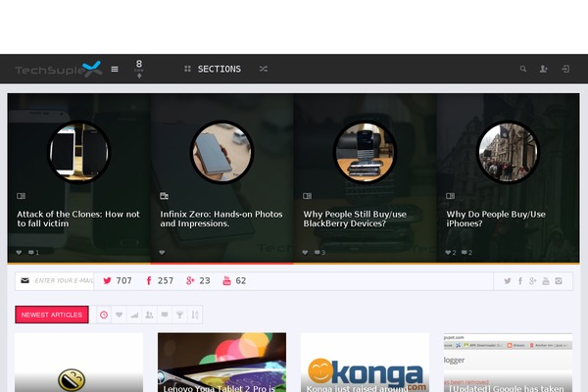Viewport: 588px width, 392px height.
Task: Sort articles by views chart icon
Action: 134,315
